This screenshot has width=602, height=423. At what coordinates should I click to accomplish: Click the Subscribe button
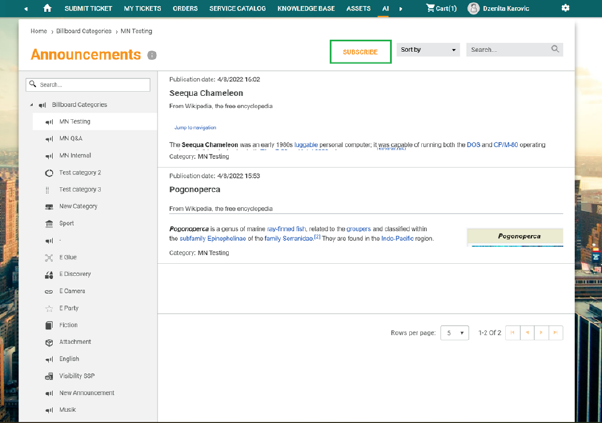[360, 52]
